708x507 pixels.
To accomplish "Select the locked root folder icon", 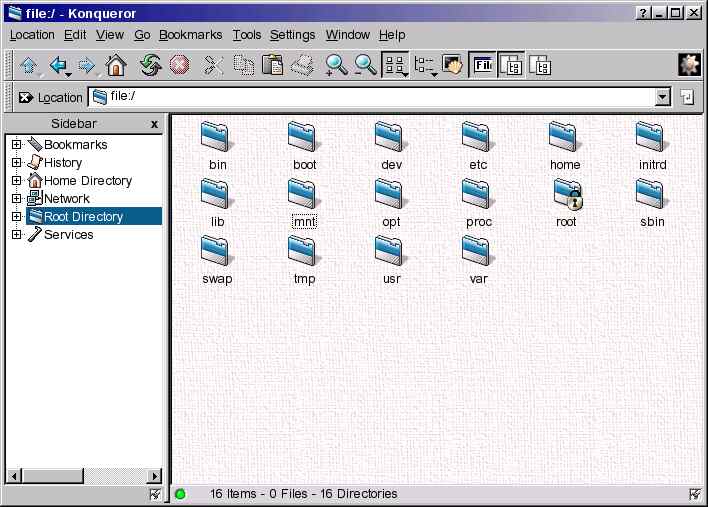I will (568, 194).
